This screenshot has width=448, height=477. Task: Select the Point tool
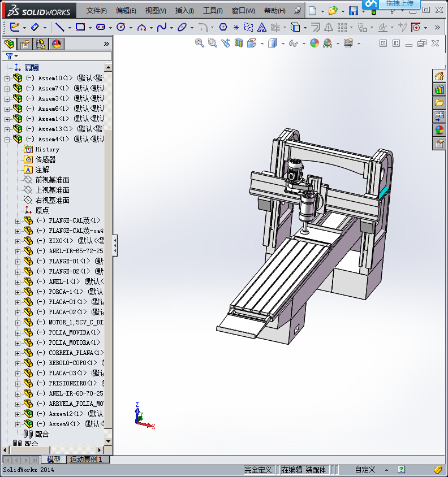tap(236, 28)
